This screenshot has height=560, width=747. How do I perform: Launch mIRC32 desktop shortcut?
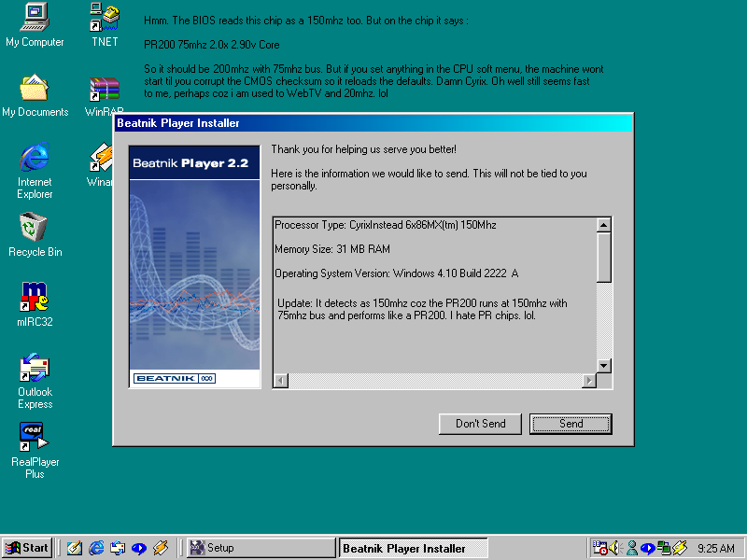click(x=35, y=298)
